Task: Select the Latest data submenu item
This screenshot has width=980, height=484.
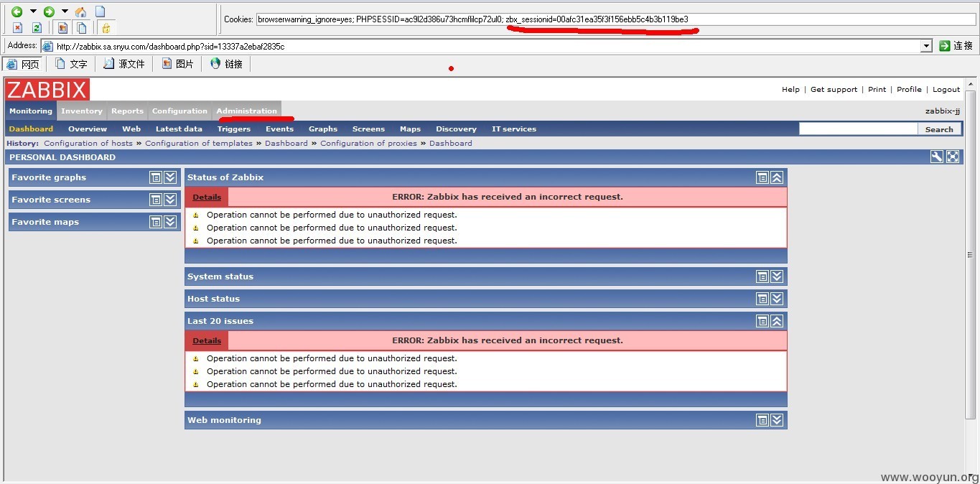Action: [x=179, y=129]
